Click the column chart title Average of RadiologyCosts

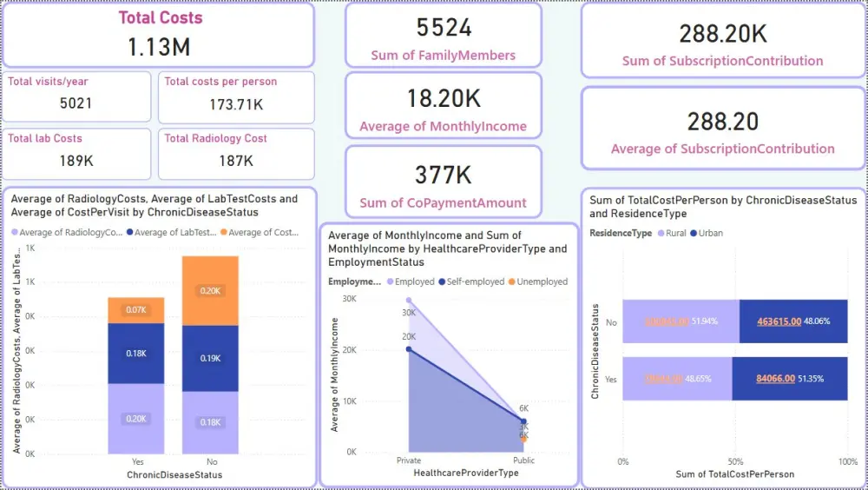(155, 206)
